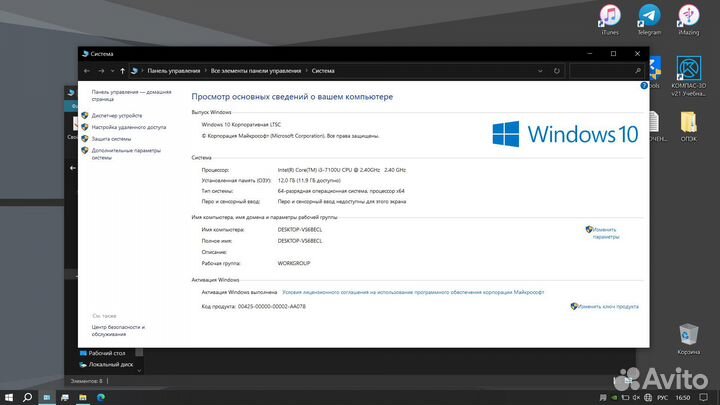
Task: Launch Microsoft Edge from taskbar
Action: [101, 397]
